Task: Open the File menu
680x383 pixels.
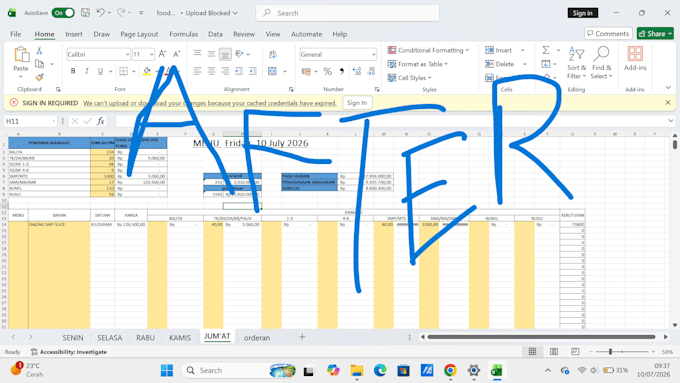Action: click(x=16, y=34)
